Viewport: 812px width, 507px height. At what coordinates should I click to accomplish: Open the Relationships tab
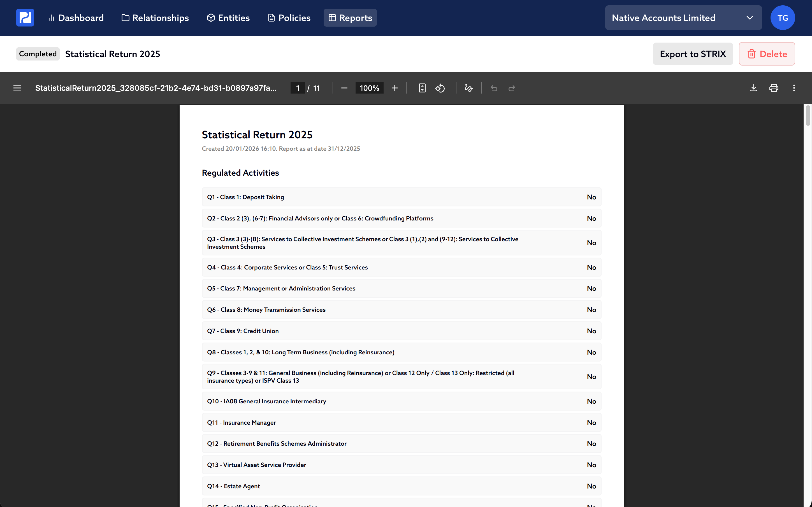coord(155,18)
